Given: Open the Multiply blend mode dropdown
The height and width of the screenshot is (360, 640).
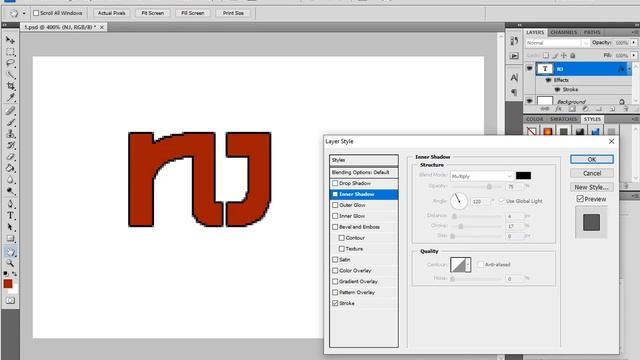Looking at the screenshot, I should pyautogui.click(x=482, y=176).
